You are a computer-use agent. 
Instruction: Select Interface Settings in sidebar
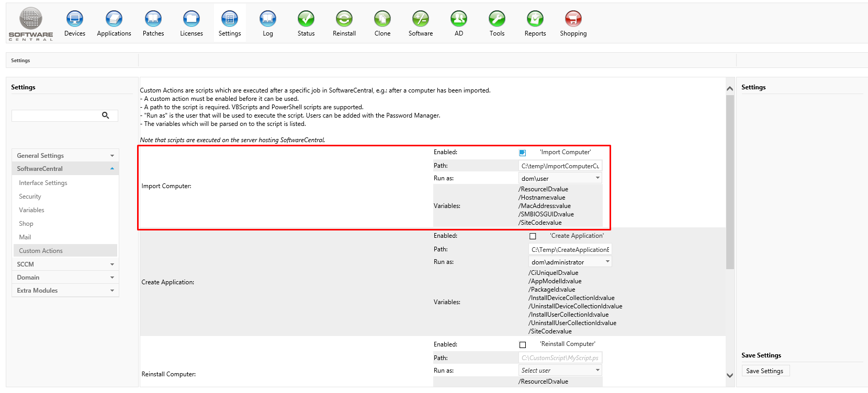coord(43,183)
